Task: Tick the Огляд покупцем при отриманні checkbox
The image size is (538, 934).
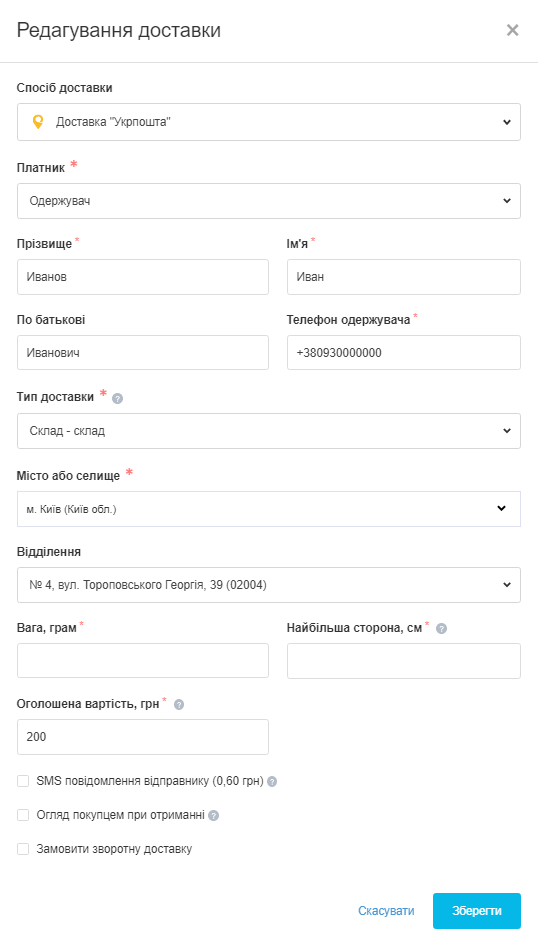Action: click(23, 815)
